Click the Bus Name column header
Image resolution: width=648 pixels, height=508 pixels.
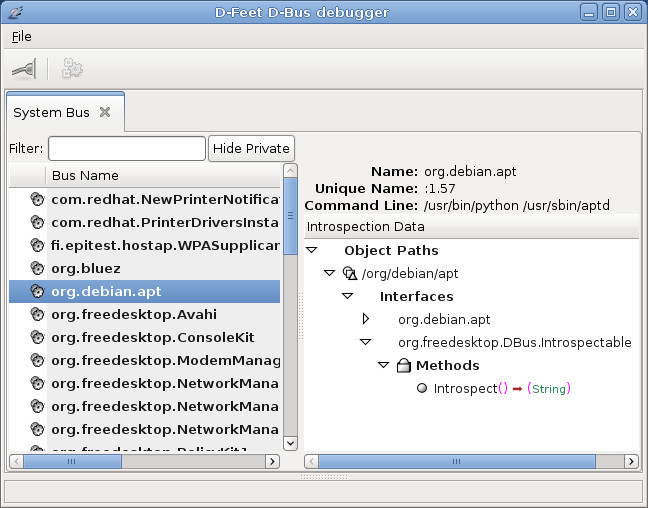163,175
